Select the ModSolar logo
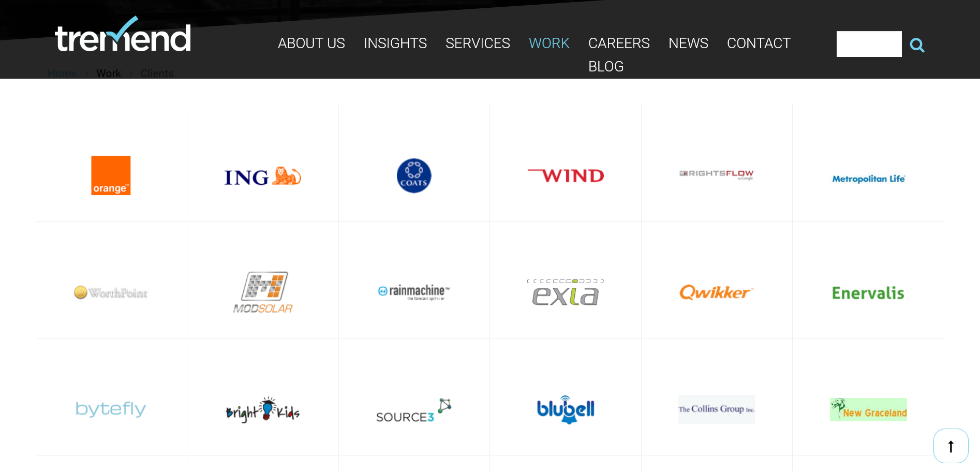Image resolution: width=980 pixels, height=471 pixels. coord(262,292)
